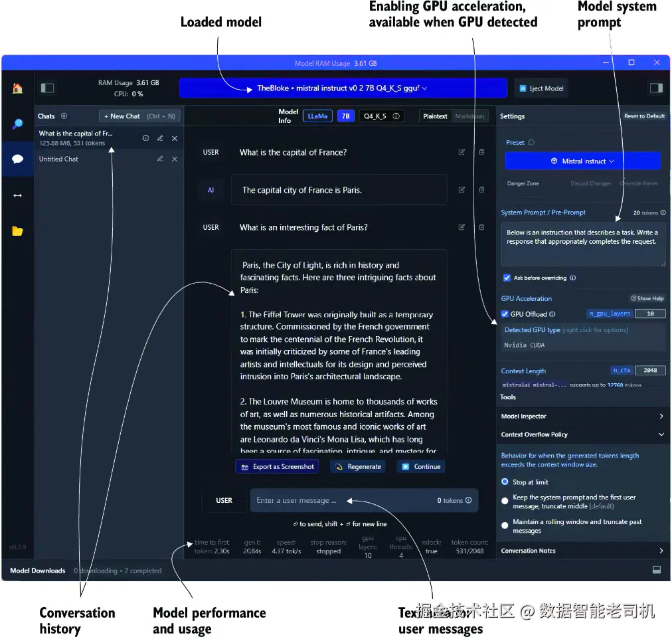
Task: Click the n_gpu_layers value field
Action: [650, 314]
